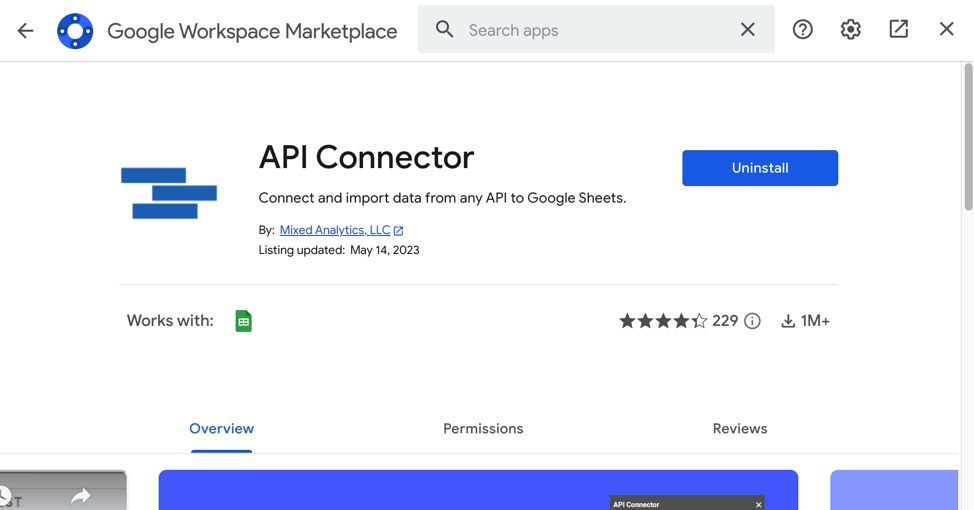Go back using the left arrow

point(25,30)
